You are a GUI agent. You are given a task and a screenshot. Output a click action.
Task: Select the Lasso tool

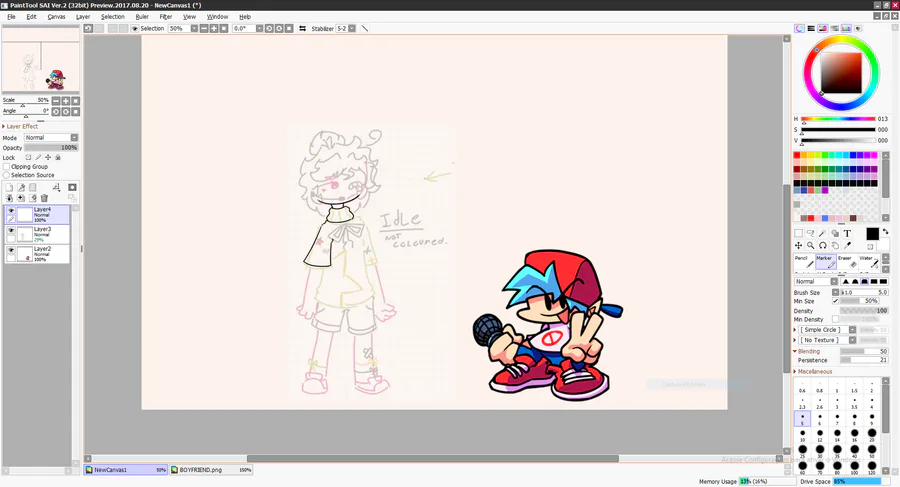click(x=810, y=233)
